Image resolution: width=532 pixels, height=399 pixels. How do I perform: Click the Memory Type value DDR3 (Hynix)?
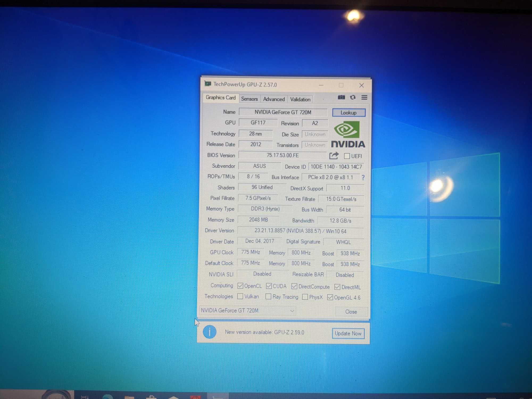[265, 209]
